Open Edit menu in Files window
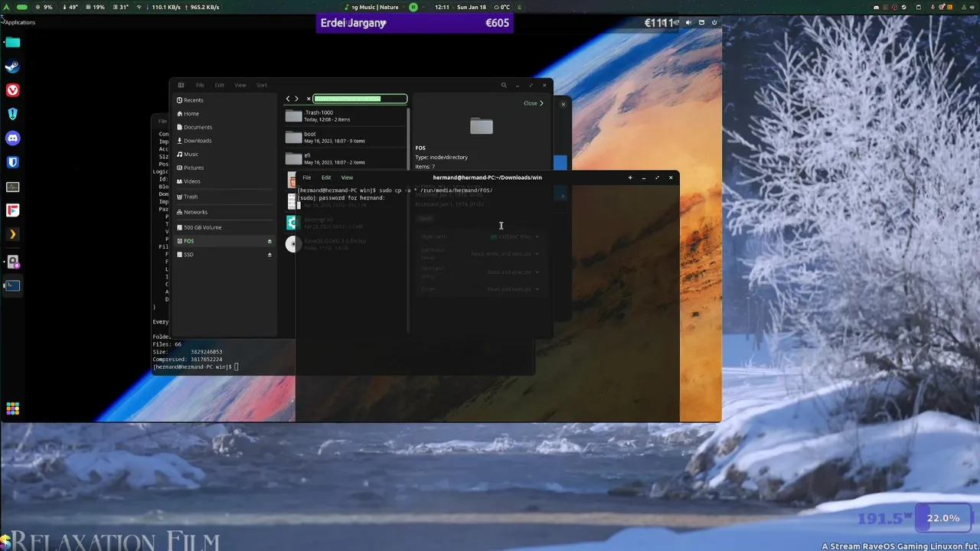 [220, 85]
